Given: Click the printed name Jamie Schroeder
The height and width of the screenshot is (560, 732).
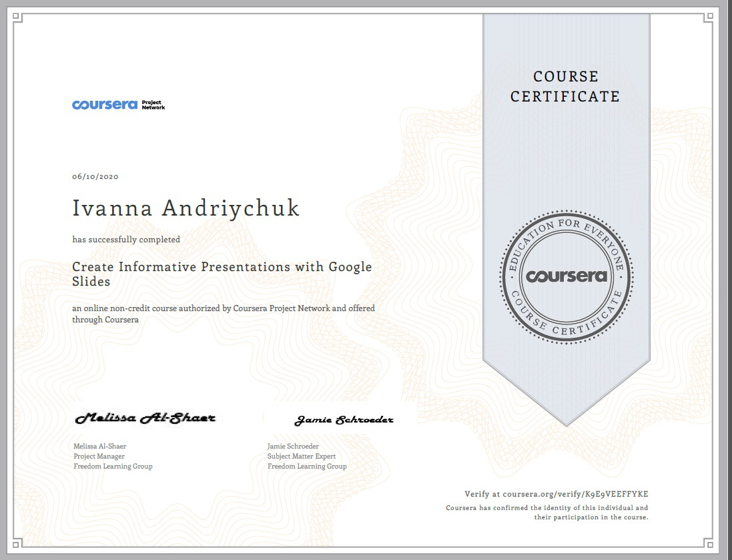Looking at the screenshot, I should pyautogui.click(x=293, y=446).
